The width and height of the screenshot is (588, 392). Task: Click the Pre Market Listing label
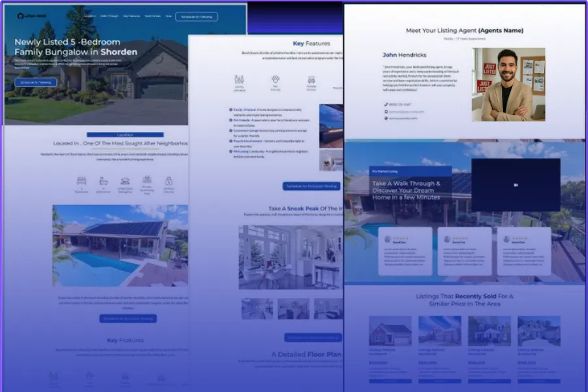(385, 171)
